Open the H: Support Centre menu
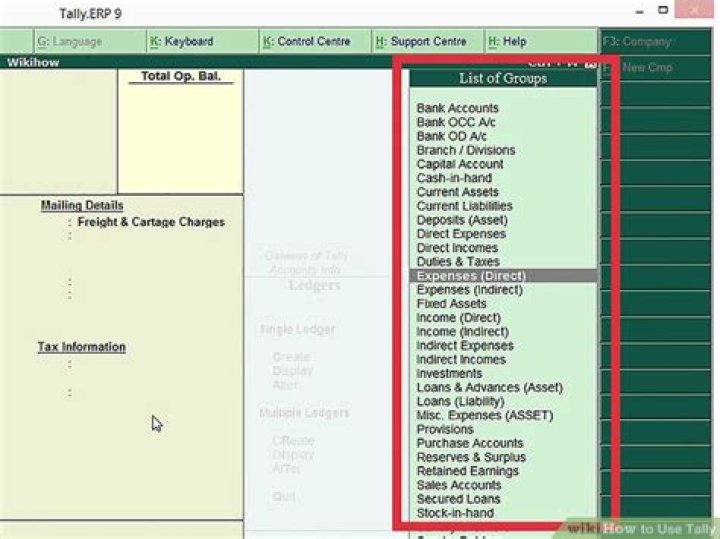 (428, 41)
